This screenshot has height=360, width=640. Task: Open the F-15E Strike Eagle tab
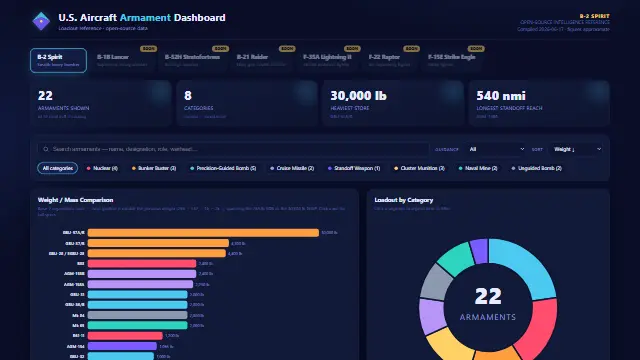452,60
